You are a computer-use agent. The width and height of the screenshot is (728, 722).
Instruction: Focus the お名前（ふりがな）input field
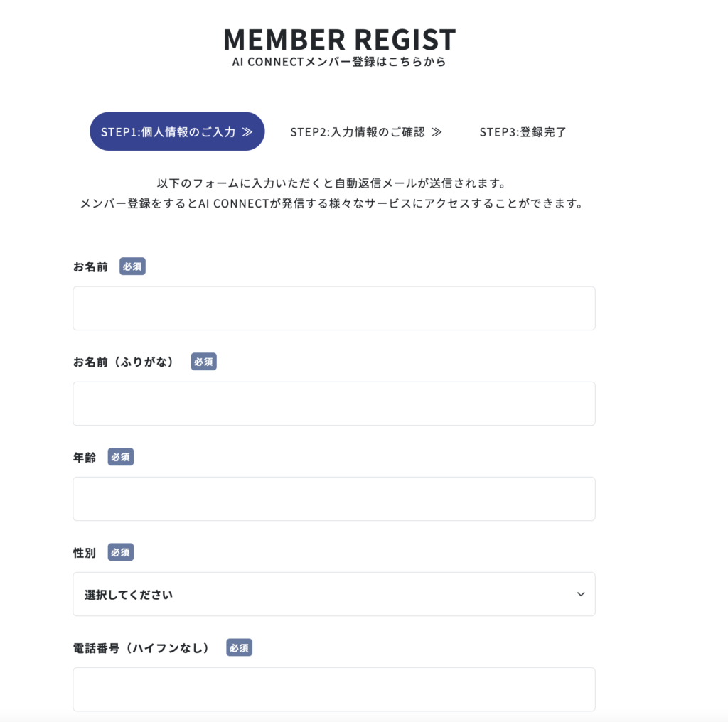pos(333,404)
